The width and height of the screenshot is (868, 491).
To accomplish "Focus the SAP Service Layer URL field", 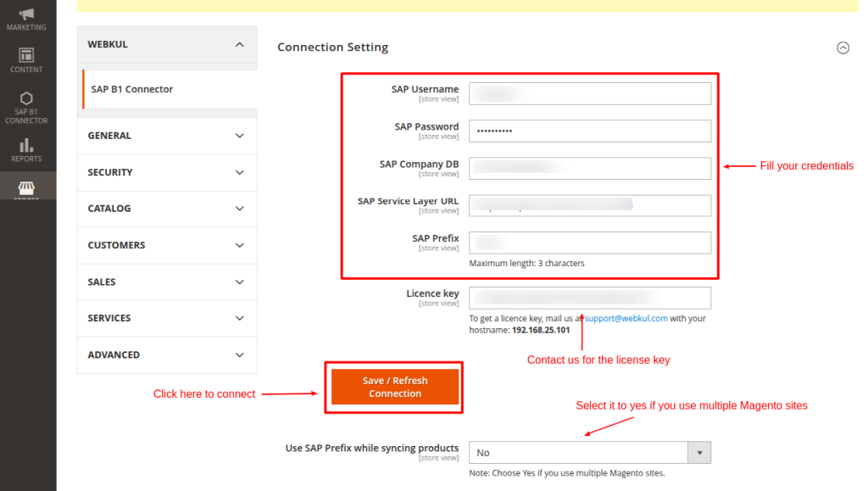I will pos(589,205).
